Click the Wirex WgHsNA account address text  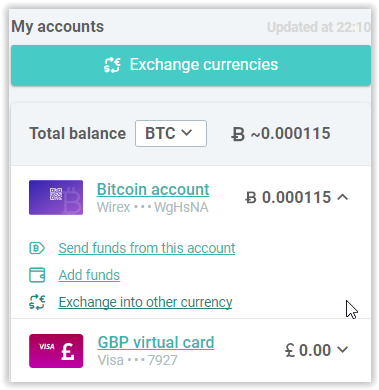click(x=153, y=208)
